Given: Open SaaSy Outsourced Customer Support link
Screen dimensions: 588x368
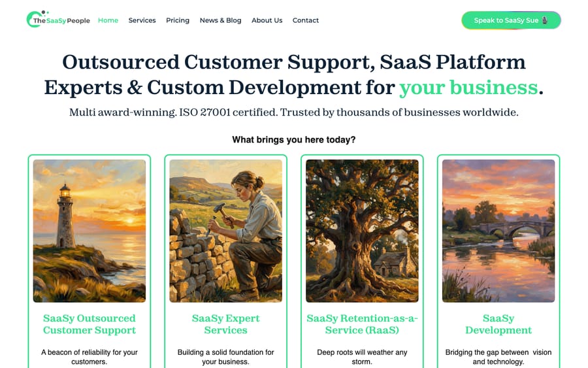Looking at the screenshot, I should point(90,324).
